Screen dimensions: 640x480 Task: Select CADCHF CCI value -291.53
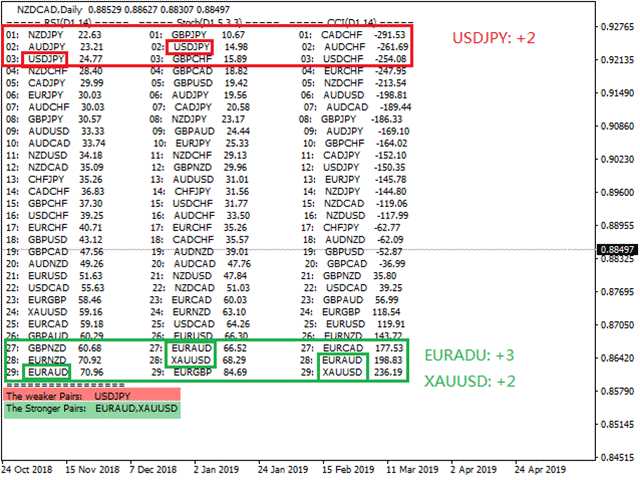pyautogui.click(x=390, y=35)
